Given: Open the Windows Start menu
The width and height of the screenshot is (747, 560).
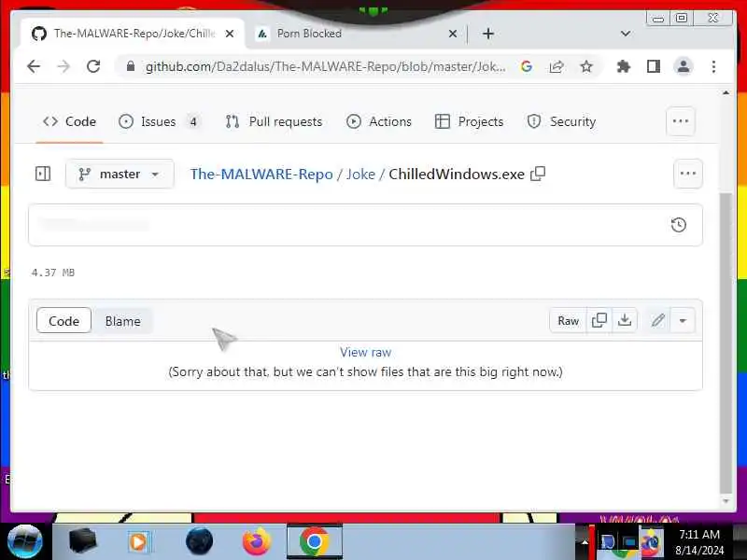Looking at the screenshot, I should coord(25,541).
